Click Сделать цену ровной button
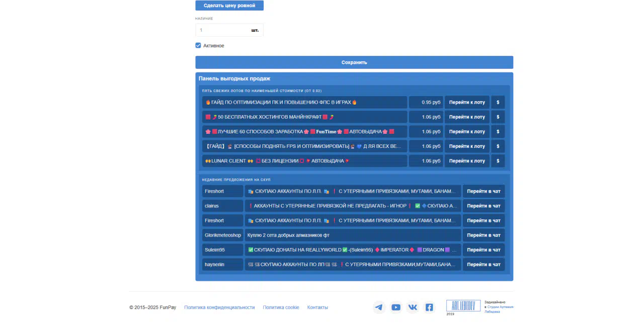This screenshot has height=323, width=644. click(229, 6)
